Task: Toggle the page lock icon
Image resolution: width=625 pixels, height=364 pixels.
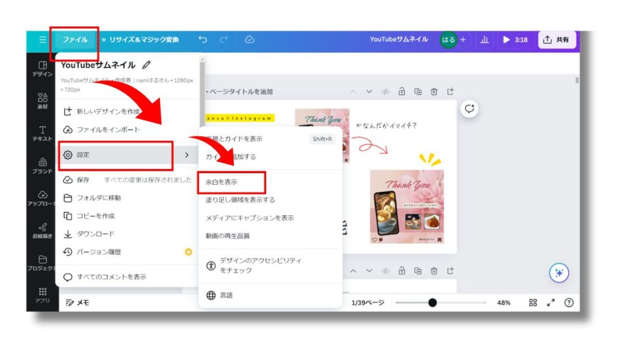Action: [402, 91]
